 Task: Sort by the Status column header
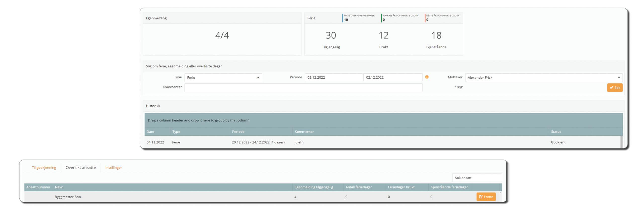pyautogui.click(x=570, y=132)
